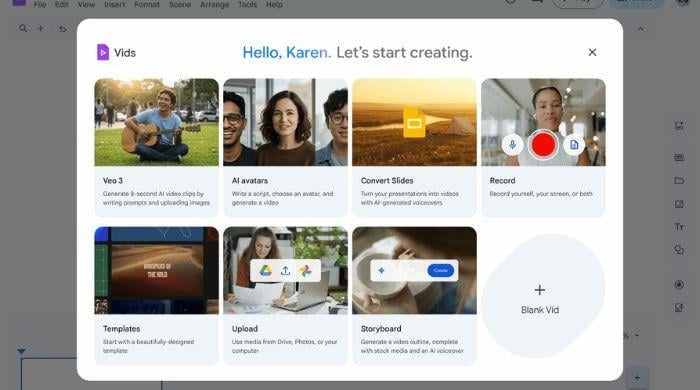
Task: Open the stock media icon below folder
Action: tap(679, 204)
